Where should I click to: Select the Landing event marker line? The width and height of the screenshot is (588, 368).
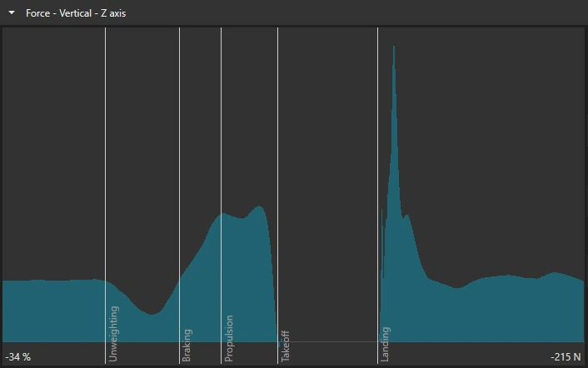[377, 195]
